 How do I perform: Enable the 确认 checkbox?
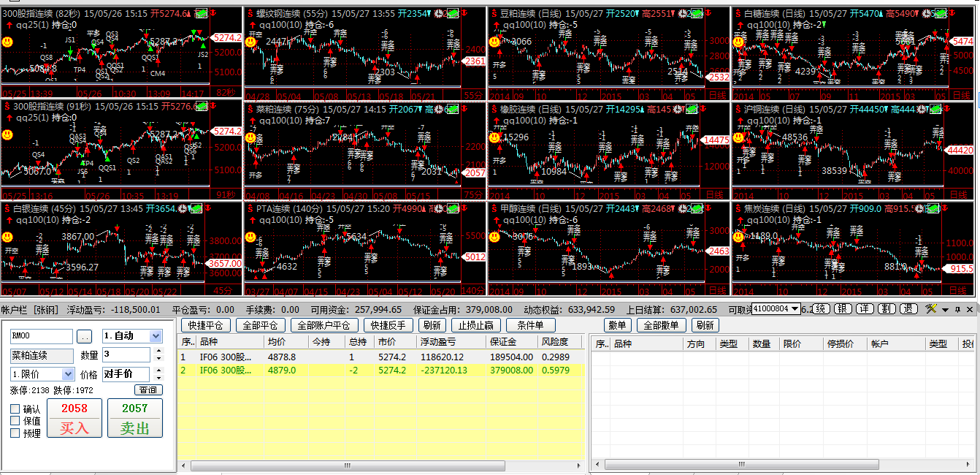coord(15,409)
